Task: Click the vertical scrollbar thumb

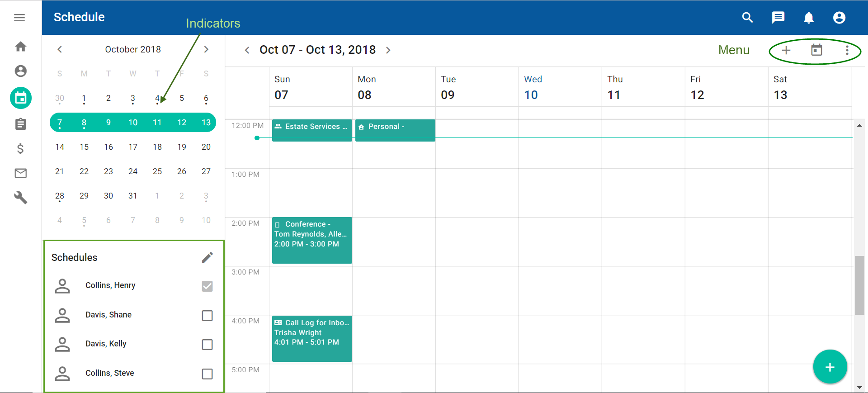Action: [x=859, y=285]
